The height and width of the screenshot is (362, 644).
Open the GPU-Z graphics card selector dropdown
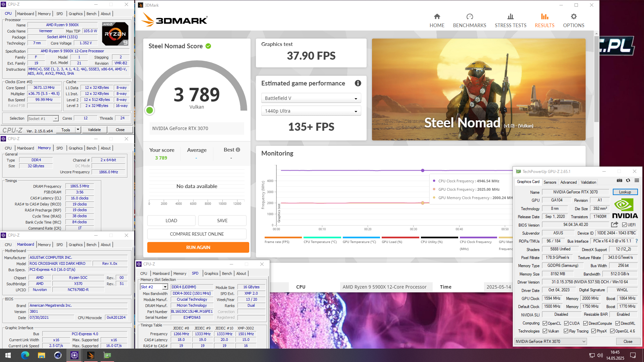(x=551, y=342)
